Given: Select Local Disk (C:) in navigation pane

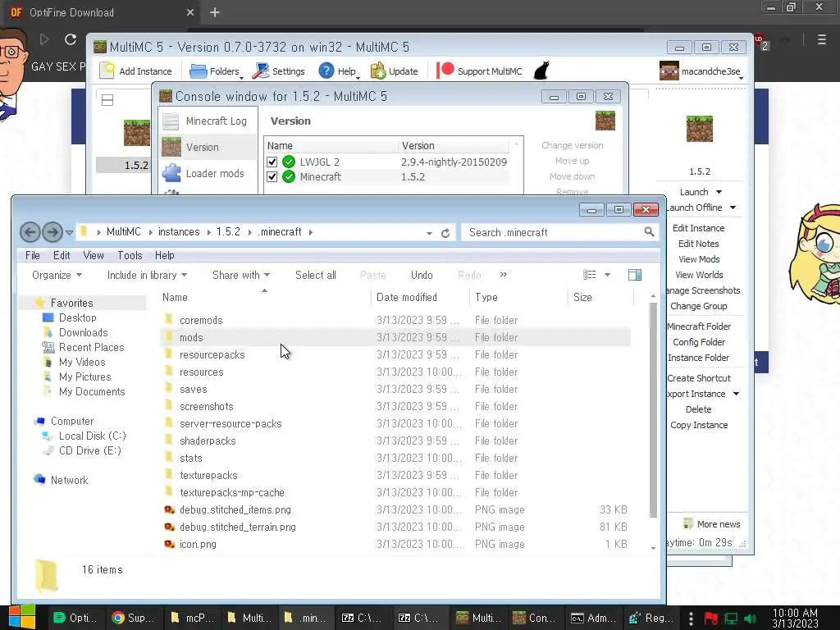Looking at the screenshot, I should [92, 436].
